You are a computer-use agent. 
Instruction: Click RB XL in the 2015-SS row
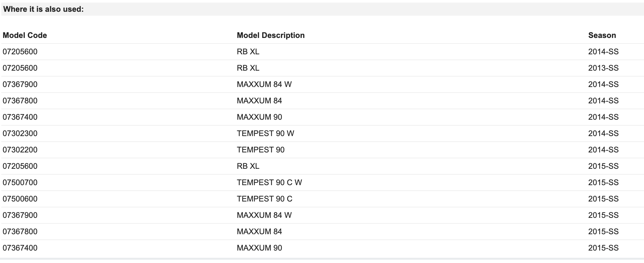248,166
